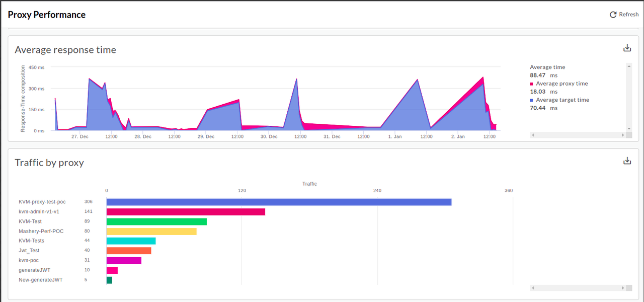Click the kvm-admin-v1-v1 traffic bar
Screen dimensions: 644x302
click(186, 212)
